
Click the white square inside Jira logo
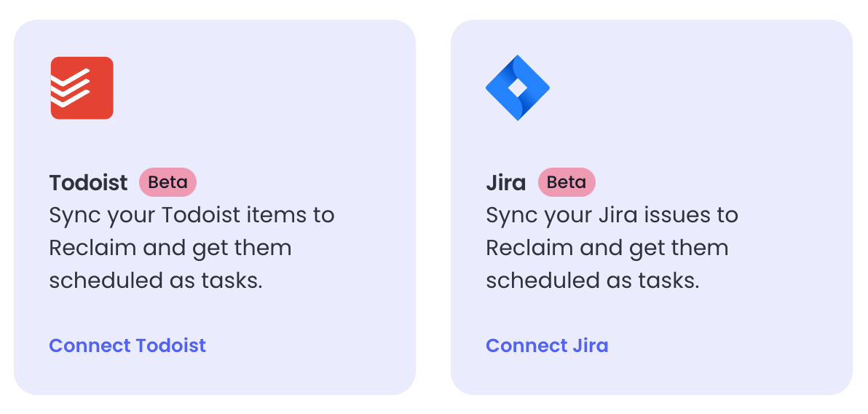(x=518, y=87)
